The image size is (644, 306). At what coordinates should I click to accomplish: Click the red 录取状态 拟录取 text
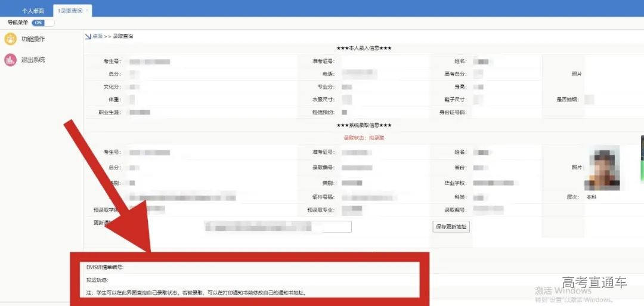pos(364,138)
